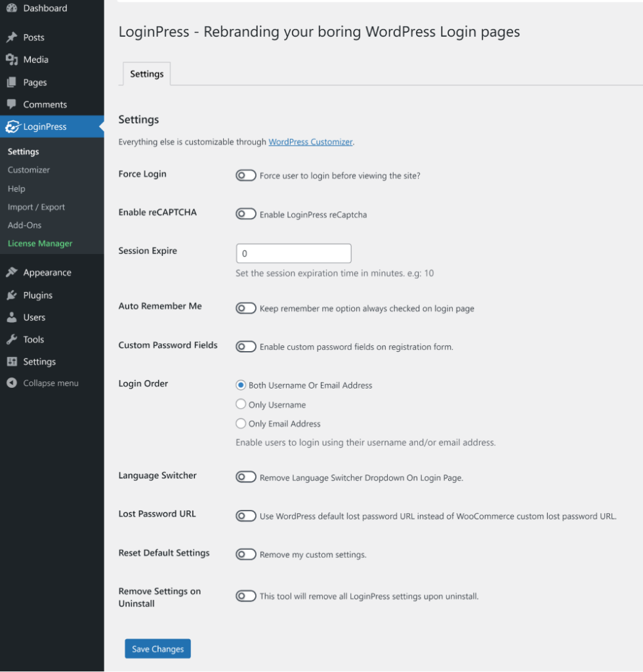The height and width of the screenshot is (672, 643).
Task: Enable the Force Login toggle
Action: [x=246, y=175]
